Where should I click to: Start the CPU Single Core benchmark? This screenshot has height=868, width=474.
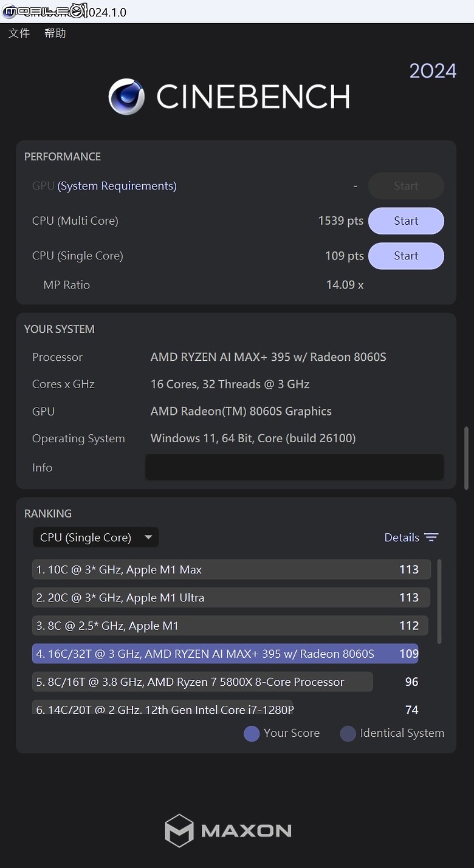click(x=406, y=256)
